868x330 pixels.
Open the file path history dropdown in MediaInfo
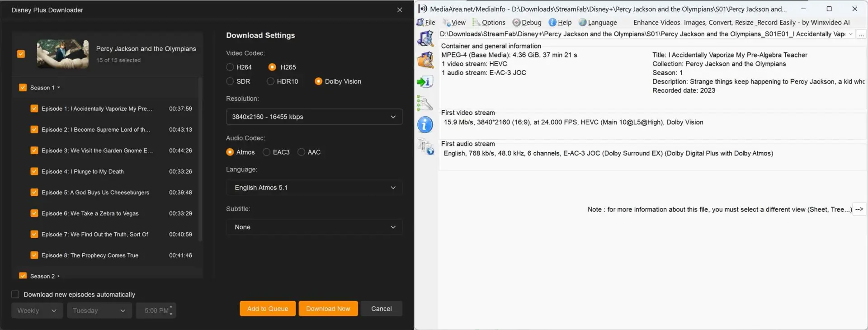point(850,34)
